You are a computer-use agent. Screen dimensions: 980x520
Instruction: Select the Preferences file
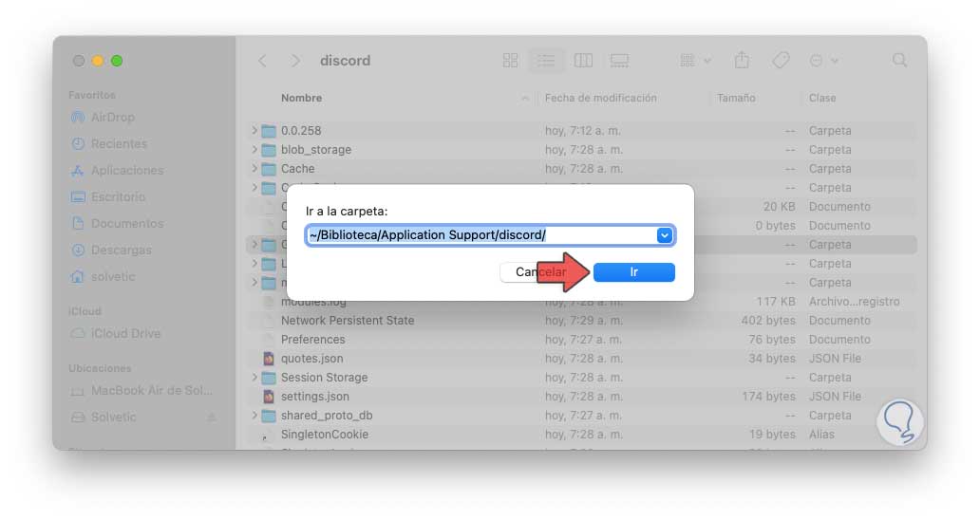[x=582, y=340]
